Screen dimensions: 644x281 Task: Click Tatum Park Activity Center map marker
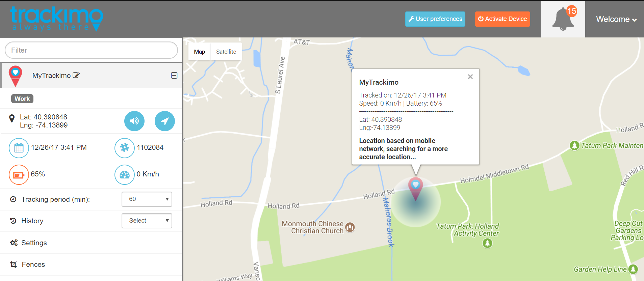(487, 243)
